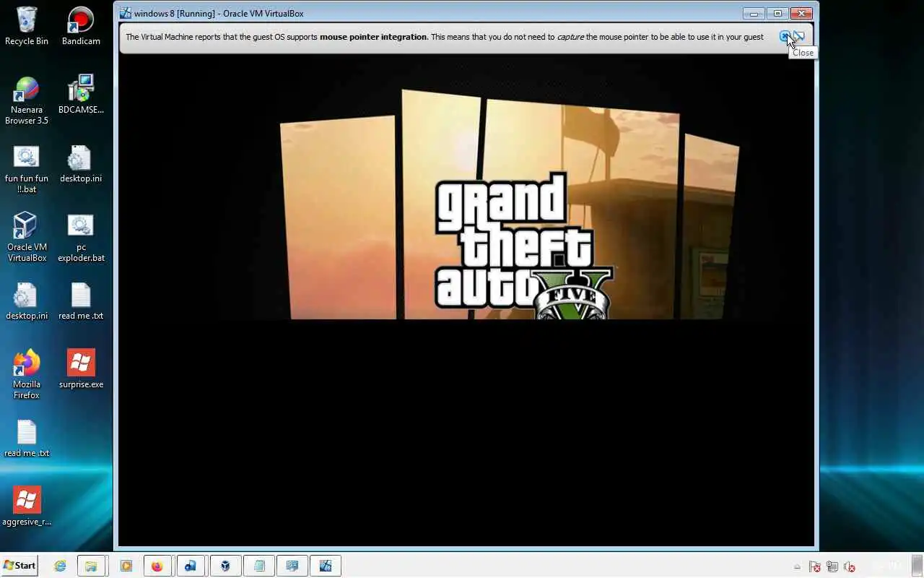This screenshot has width=924, height=578.
Task: Select the fun fun fun !!.bat file
Action: pos(27,169)
